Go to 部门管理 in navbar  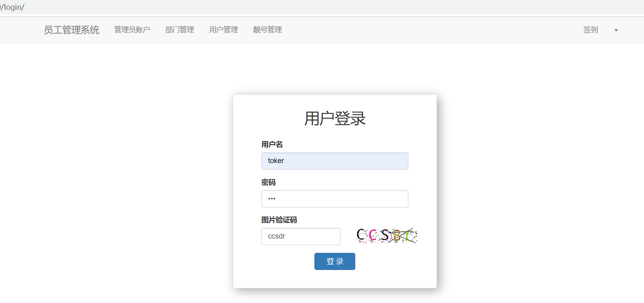click(180, 30)
